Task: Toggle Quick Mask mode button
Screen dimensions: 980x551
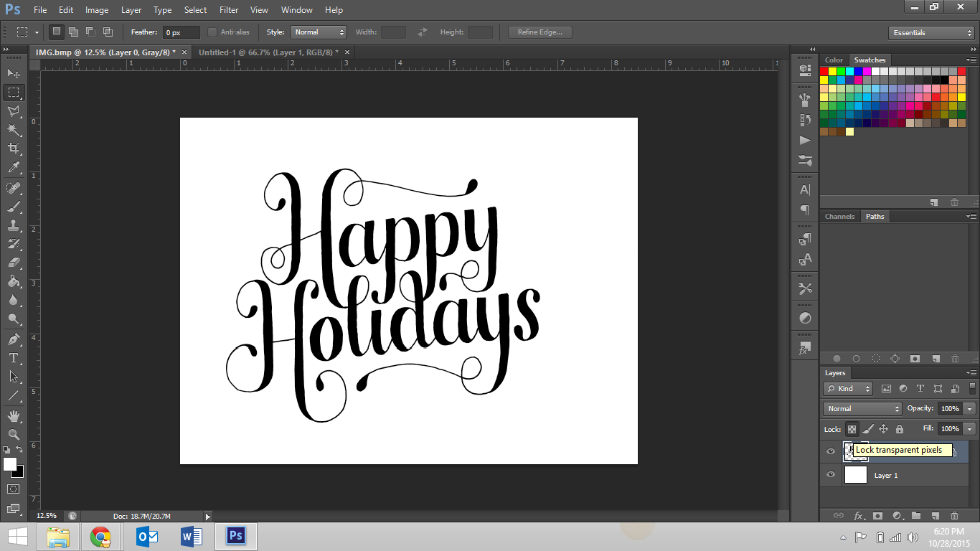Action: (x=14, y=489)
